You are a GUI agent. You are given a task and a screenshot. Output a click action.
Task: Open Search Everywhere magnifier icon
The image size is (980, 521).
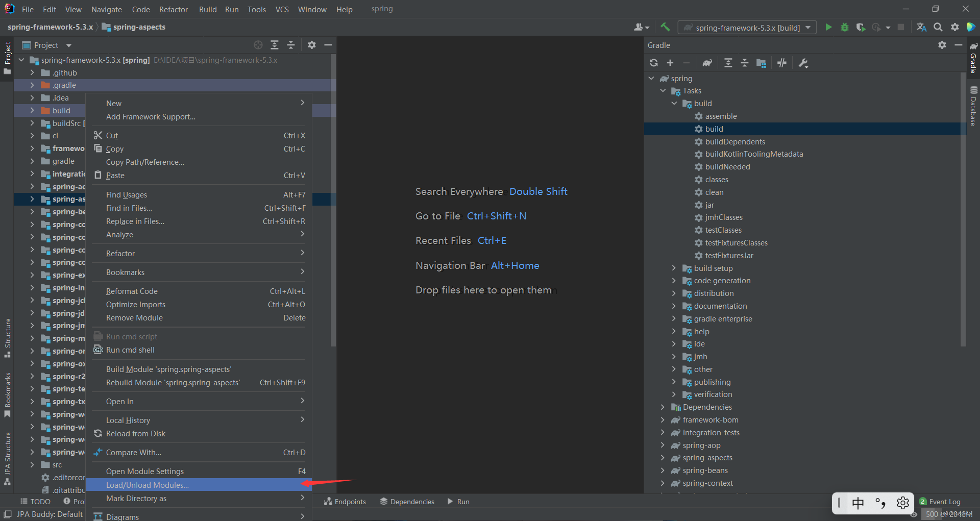point(938,27)
